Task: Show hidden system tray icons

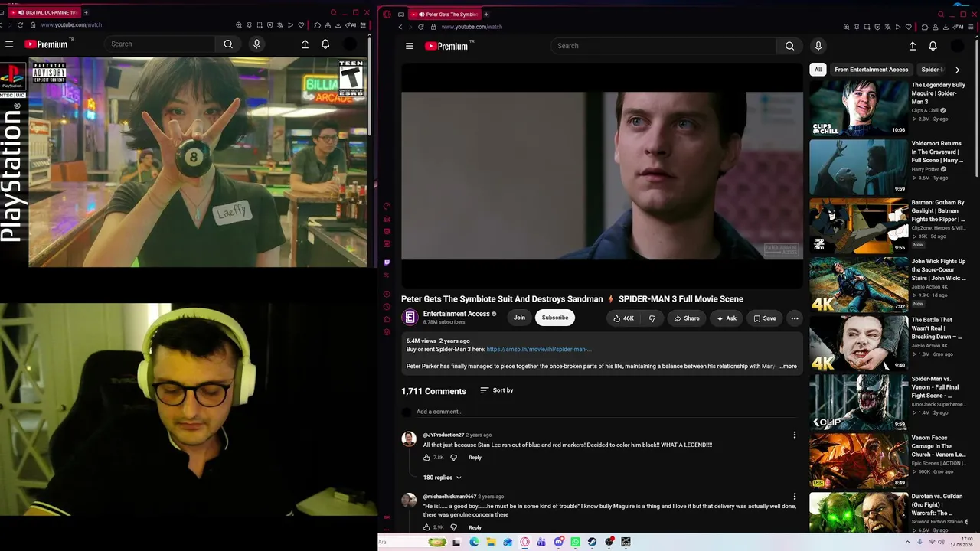Action: point(907,542)
